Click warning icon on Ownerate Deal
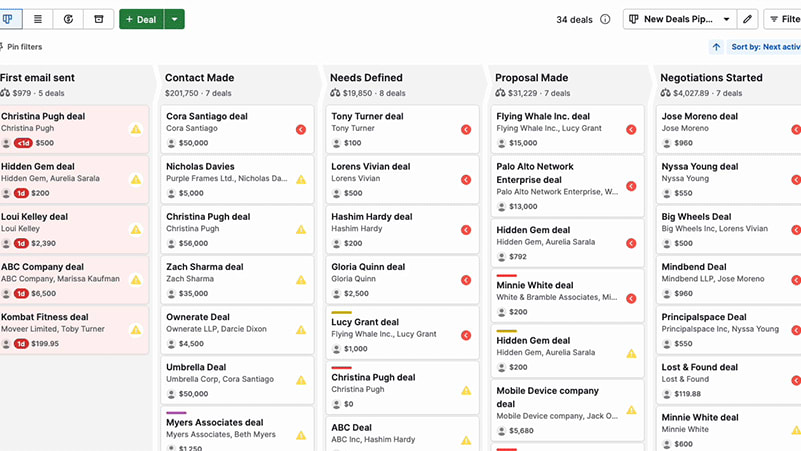 (301, 330)
